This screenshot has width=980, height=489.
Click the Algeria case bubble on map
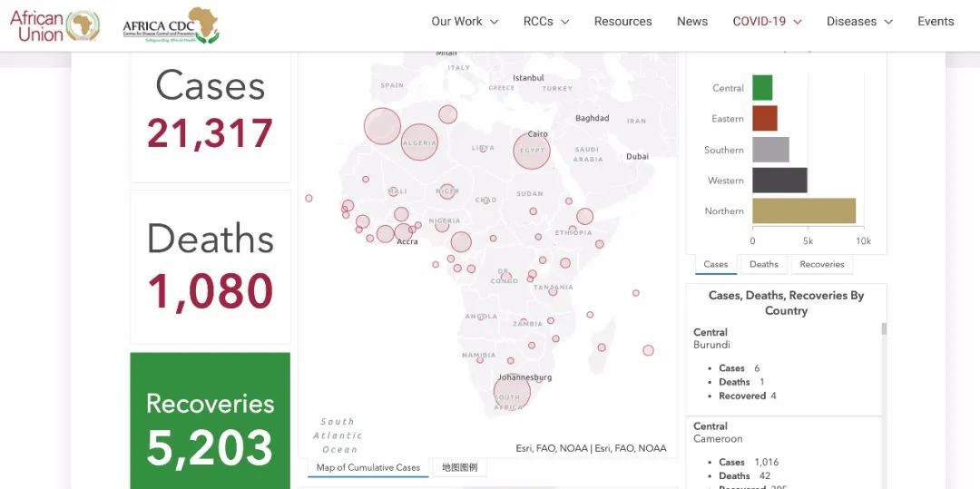click(419, 142)
